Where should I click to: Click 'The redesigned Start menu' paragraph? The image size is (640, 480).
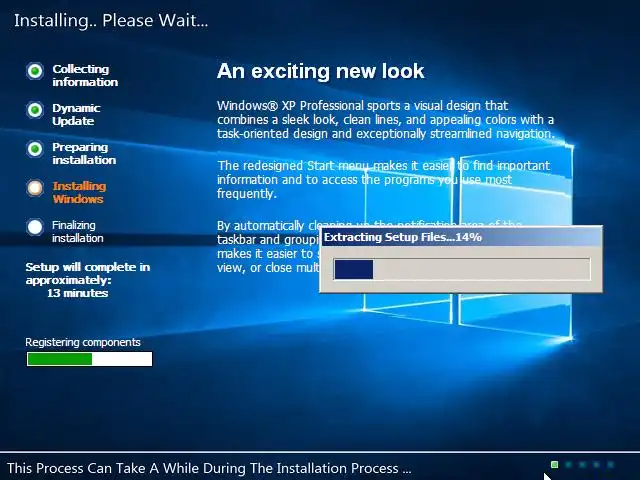pyautogui.click(x=384, y=180)
